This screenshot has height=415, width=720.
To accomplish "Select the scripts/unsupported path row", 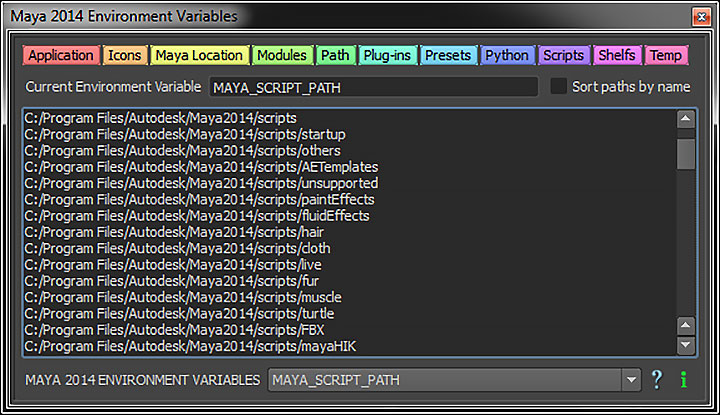I will coord(349,183).
